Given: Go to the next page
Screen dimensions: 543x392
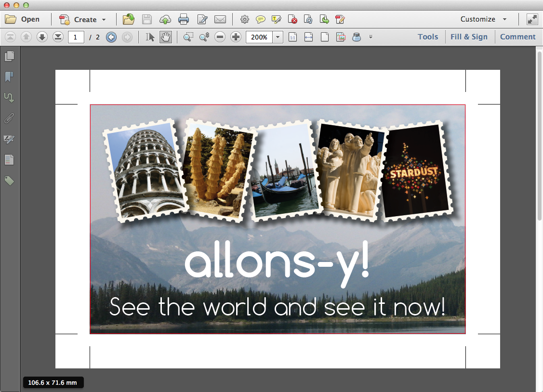Looking at the screenshot, I should (42, 37).
